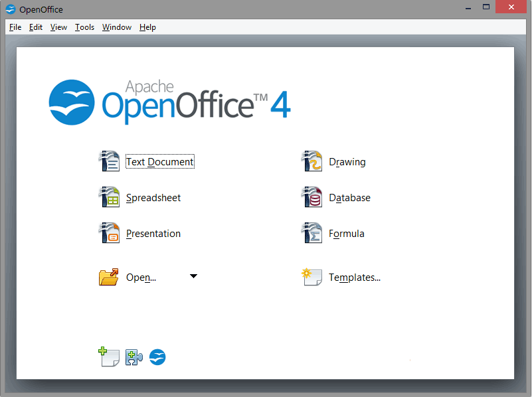Click the add extensions puzzle piece icon

click(x=133, y=357)
